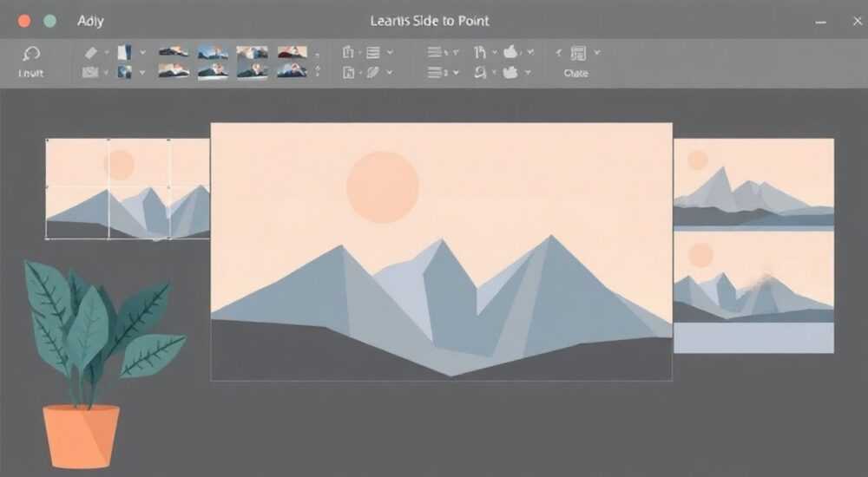868x477 pixels.
Task: Click the circular undo arrow icon above Lnult
Action: point(31,54)
